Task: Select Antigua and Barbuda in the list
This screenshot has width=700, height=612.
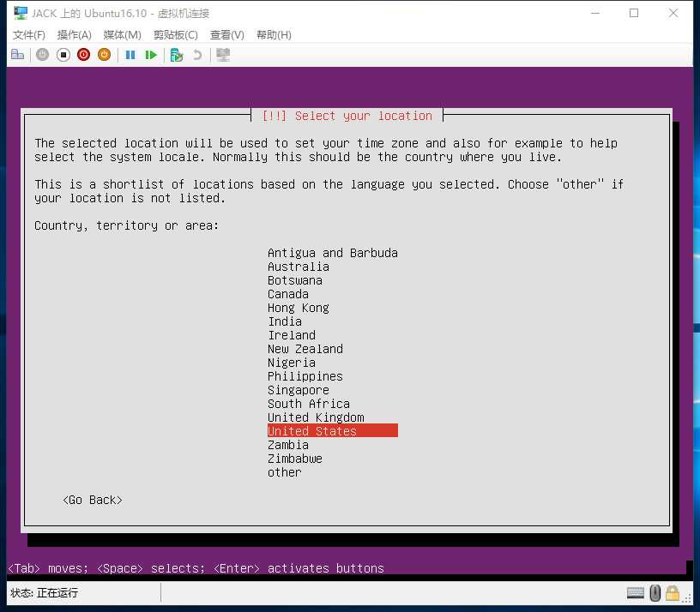Action: 333,253
